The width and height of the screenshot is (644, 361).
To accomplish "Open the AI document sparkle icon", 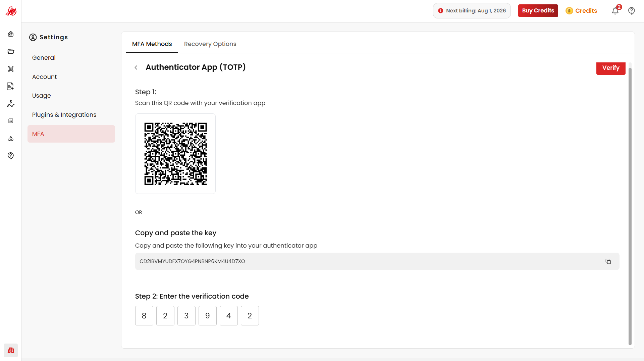I will pyautogui.click(x=11, y=86).
